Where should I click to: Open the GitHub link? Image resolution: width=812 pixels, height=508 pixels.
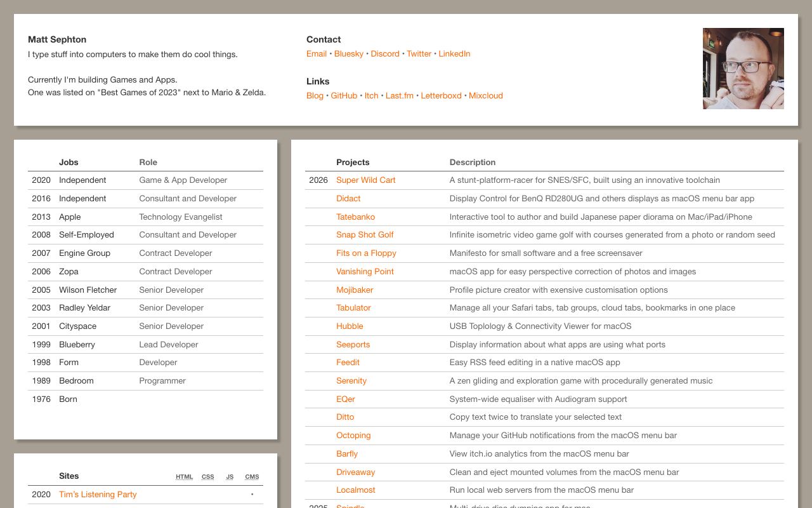344,96
